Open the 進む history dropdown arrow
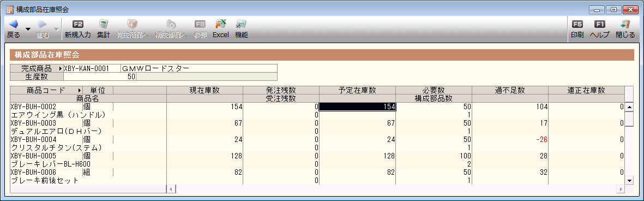 pyautogui.click(x=56, y=29)
